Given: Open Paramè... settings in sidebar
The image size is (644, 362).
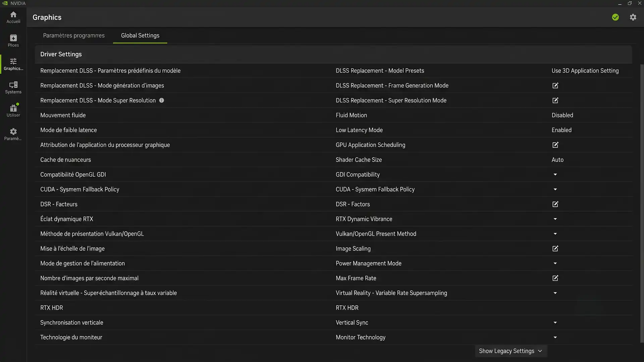Looking at the screenshot, I should pyautogui.click(x=13, y=134).
